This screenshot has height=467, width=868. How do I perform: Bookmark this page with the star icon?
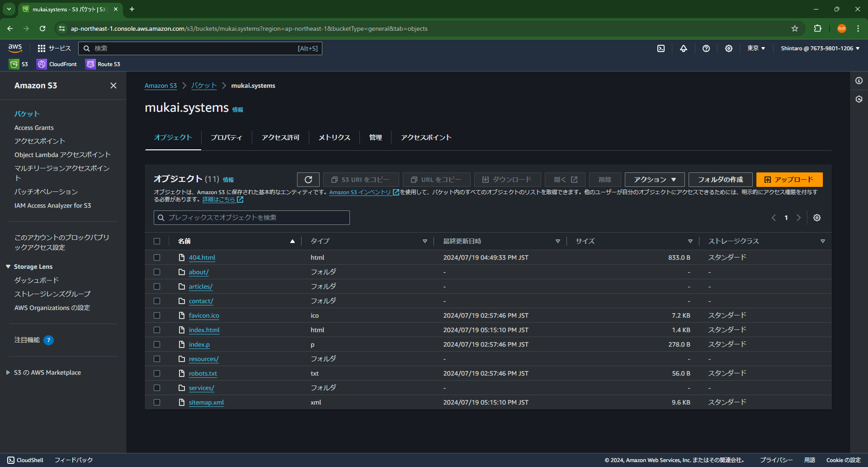(795, 29)
